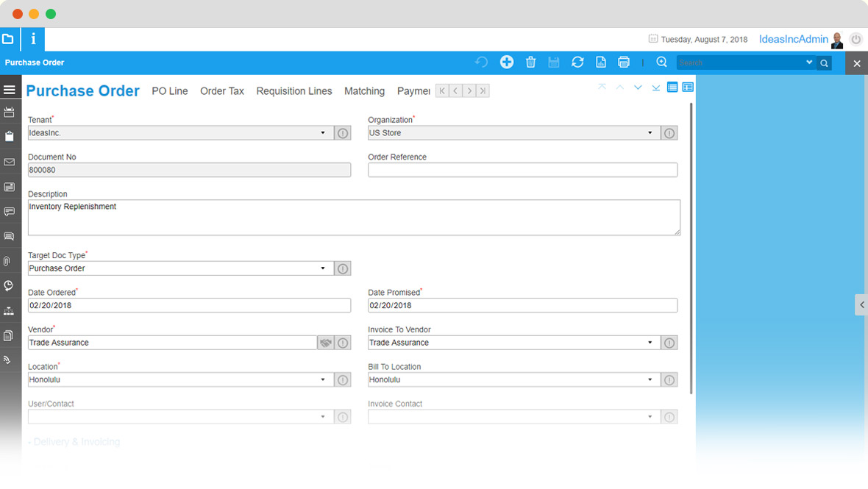
Task: Expand the right side collapsed panel arrow
Action: (x=861, y=304)
